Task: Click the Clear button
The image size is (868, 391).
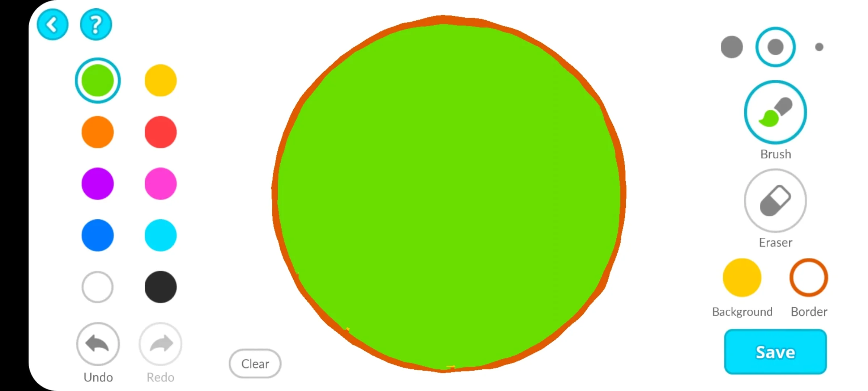Action: [x=255, y=363]
